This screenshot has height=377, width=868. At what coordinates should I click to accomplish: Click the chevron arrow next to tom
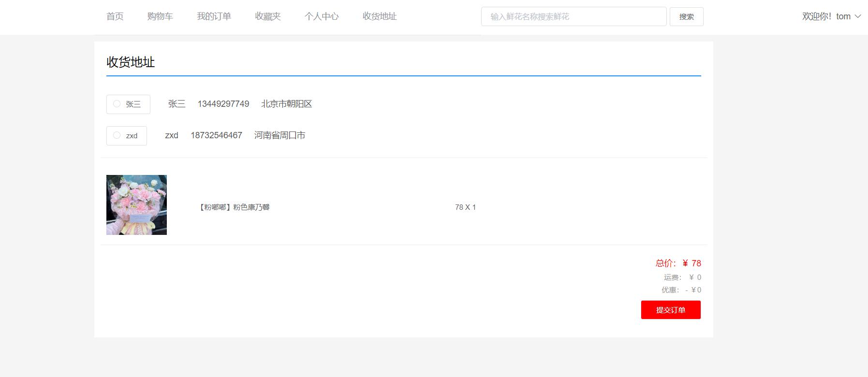[x=858, y=16]
